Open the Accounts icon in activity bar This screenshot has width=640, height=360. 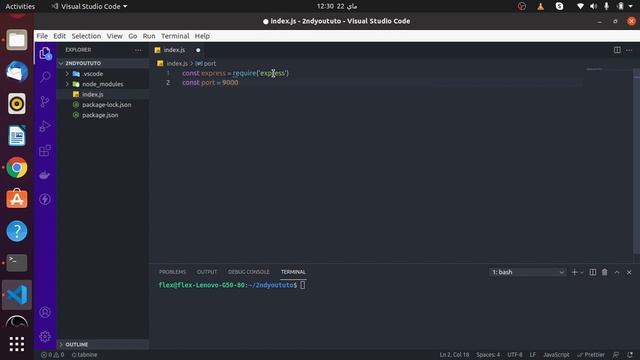(x=45, y=312)
